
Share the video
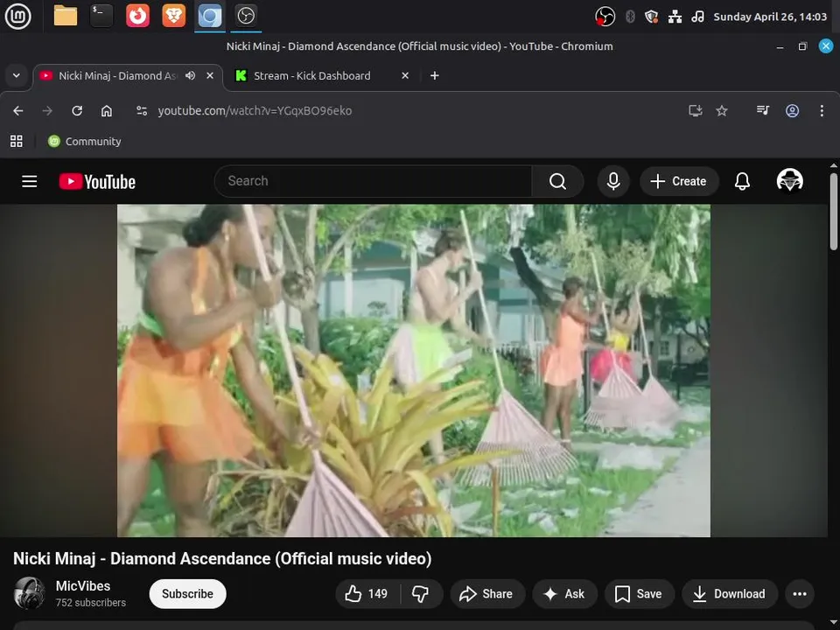click(x=486, y=593)
